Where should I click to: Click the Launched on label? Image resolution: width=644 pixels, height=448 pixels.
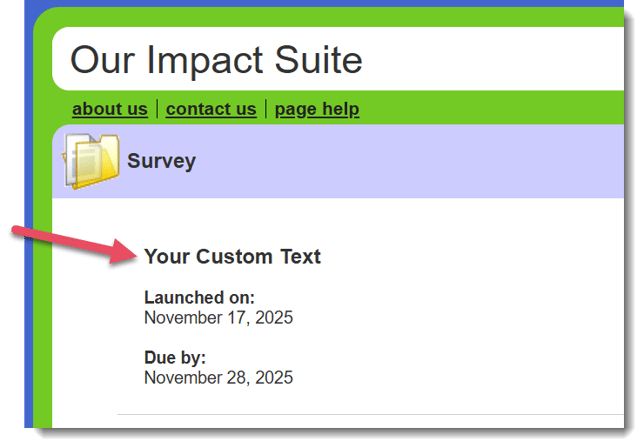(199, 298)
